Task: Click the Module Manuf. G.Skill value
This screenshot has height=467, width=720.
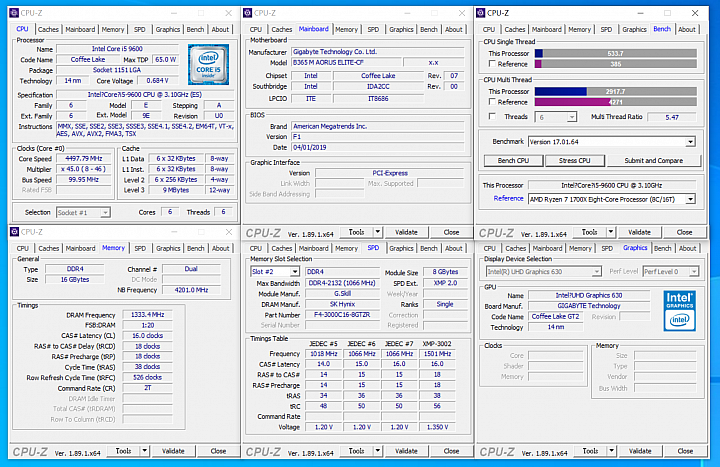Action: 342,294
